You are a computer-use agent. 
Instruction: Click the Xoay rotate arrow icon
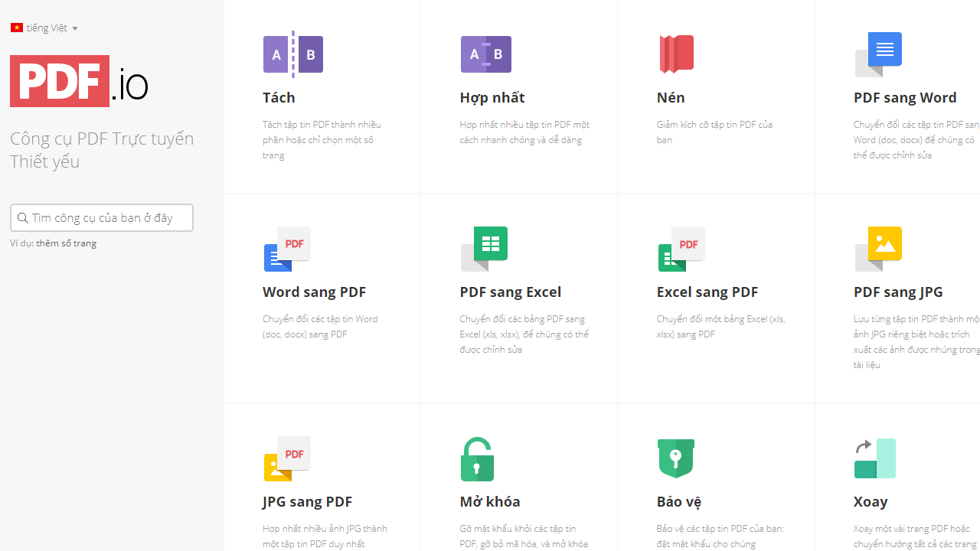[x=874, y=458]
